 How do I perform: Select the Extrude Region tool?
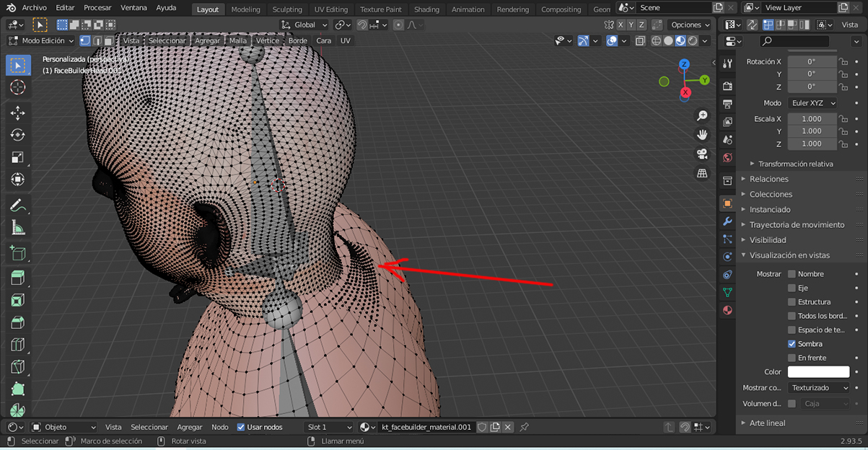coord(18,278)
